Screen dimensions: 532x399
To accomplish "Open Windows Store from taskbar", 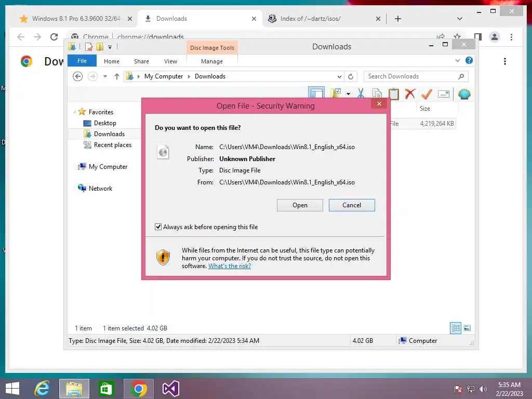I will point(106,389).
